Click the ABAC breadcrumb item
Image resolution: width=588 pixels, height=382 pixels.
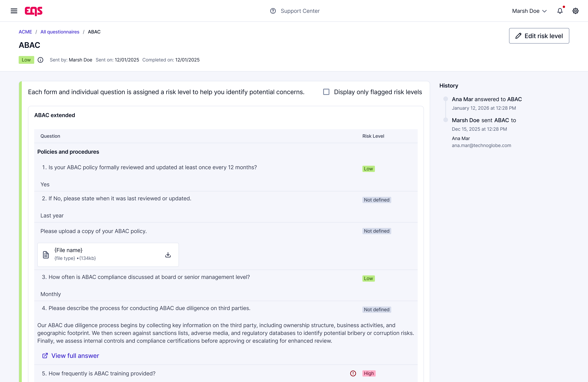pos(94,32)
